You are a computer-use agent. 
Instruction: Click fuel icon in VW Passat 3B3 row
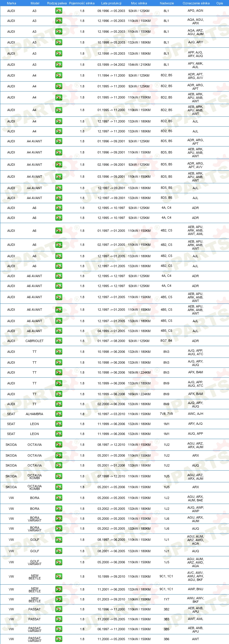coord(59,619)
